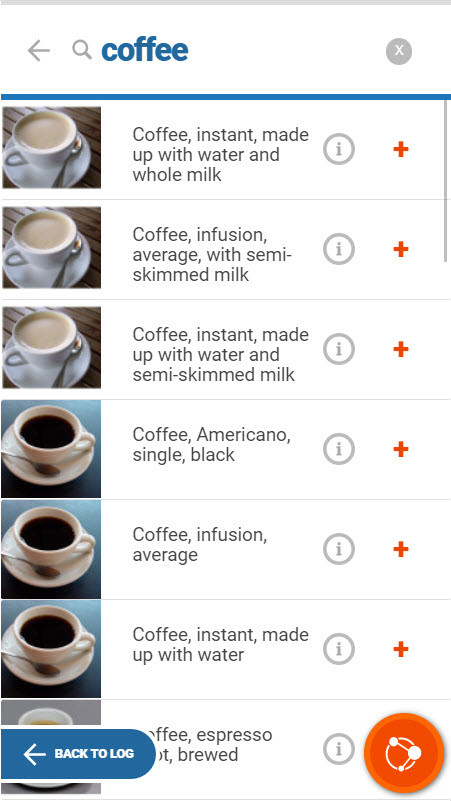Add instant coffee made up with water

401,649
